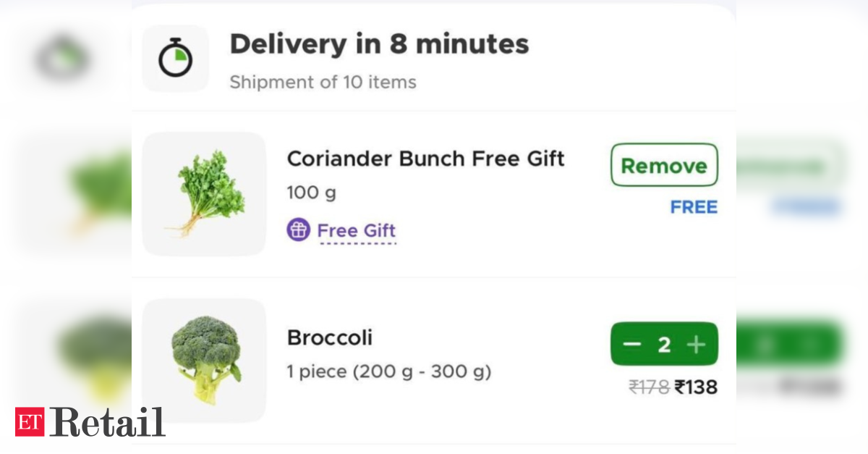This screenshot has height=454, width=868.
Task: Select the Coriander Bunch Free Gift title
Action: [x=426, y=159]
